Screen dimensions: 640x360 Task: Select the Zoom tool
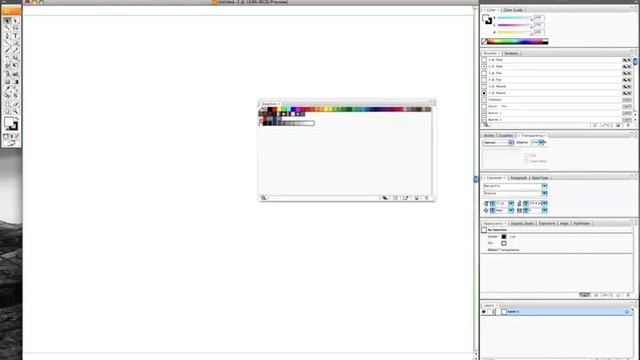(16, 111)
